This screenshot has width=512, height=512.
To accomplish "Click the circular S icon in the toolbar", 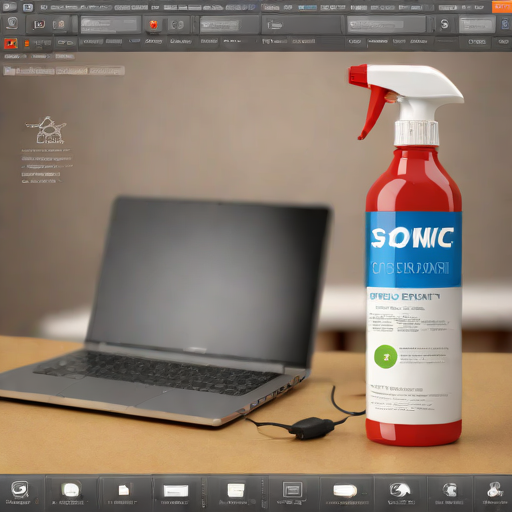I will (444, 24).
